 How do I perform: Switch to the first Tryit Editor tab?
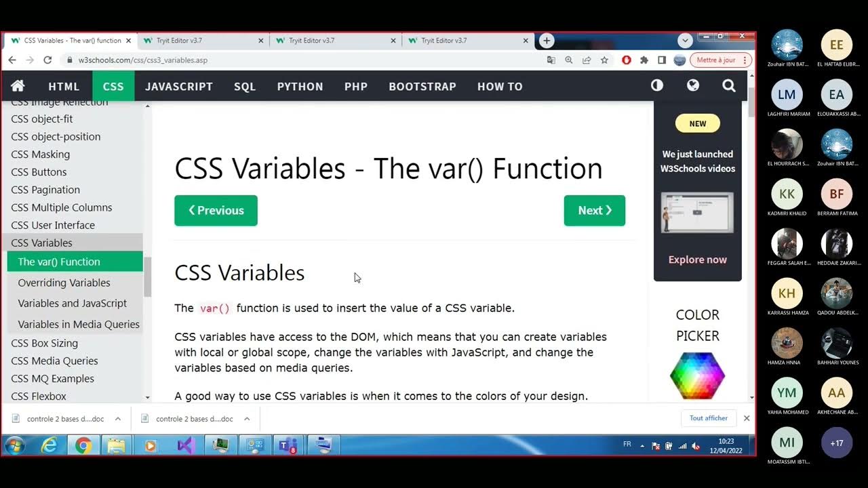click(204, 41)
